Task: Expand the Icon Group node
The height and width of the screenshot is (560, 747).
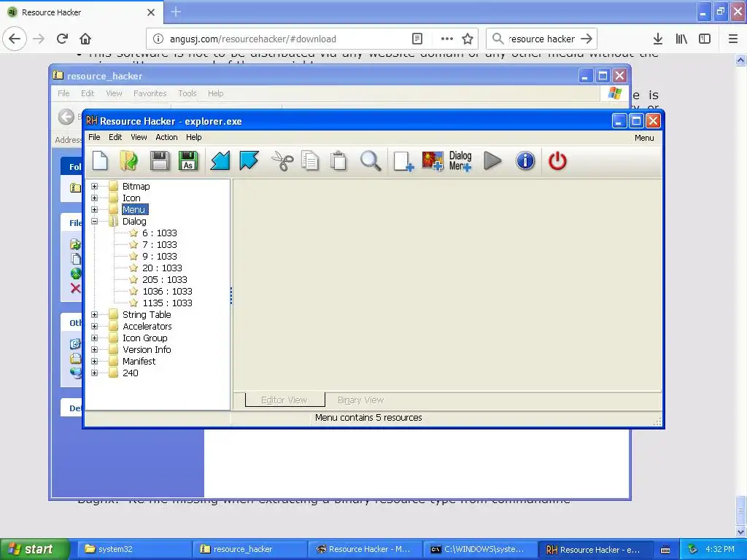Action: 94,338
